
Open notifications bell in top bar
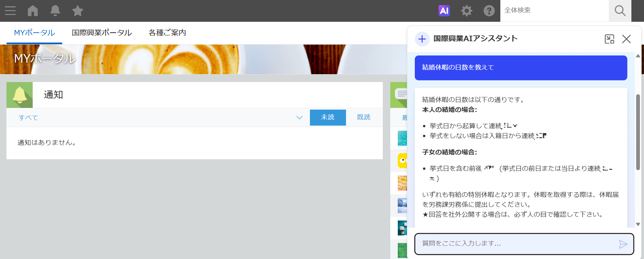55,11
